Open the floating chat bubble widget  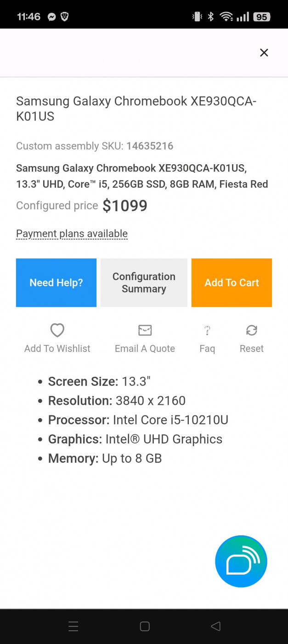241,561
